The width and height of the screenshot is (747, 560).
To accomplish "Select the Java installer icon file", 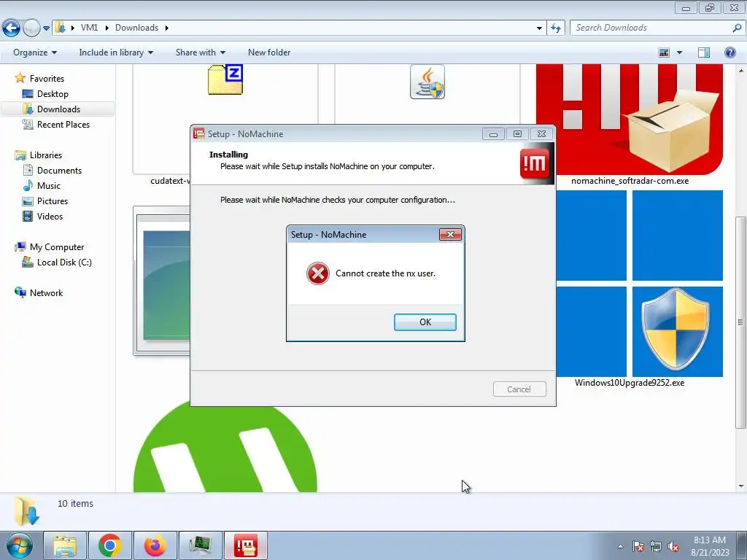I will point(427,82).
